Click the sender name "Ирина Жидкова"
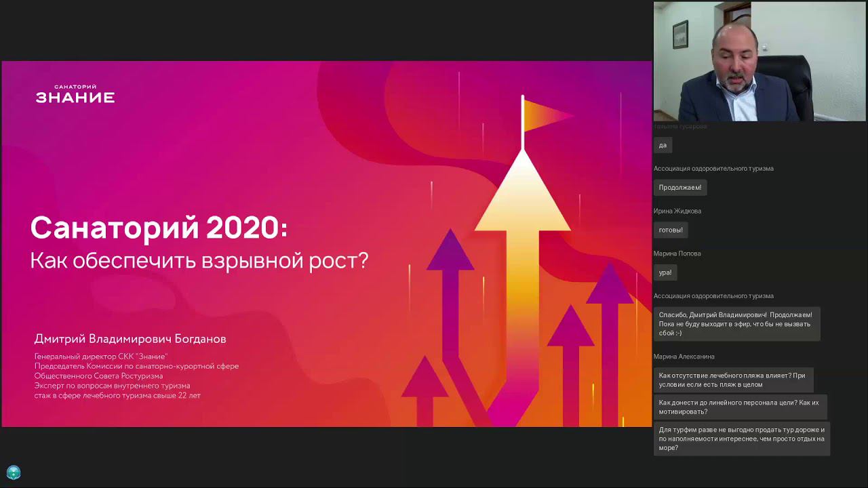868x488 pixels. coord(677,211)
